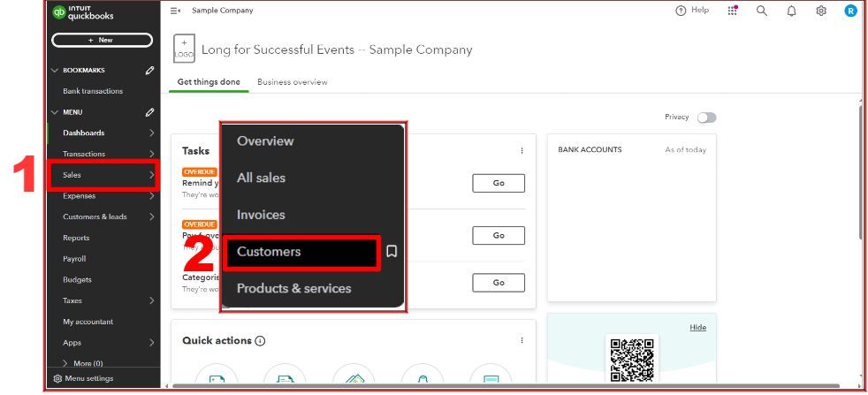Click the Hide link on QR card
Viewport: 868px width, 395px height.
tap(697, 328)
